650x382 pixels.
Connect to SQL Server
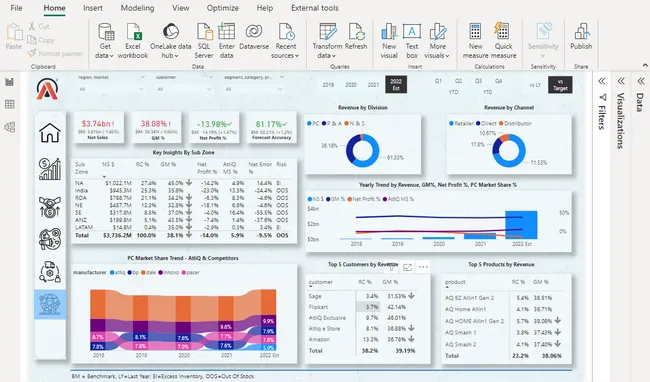(204, 41)
